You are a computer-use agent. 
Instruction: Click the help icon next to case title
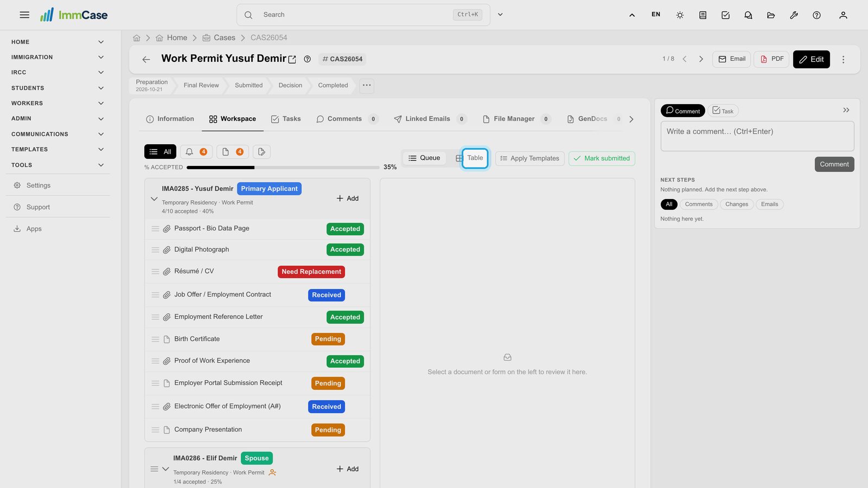[x=307, y=59]
